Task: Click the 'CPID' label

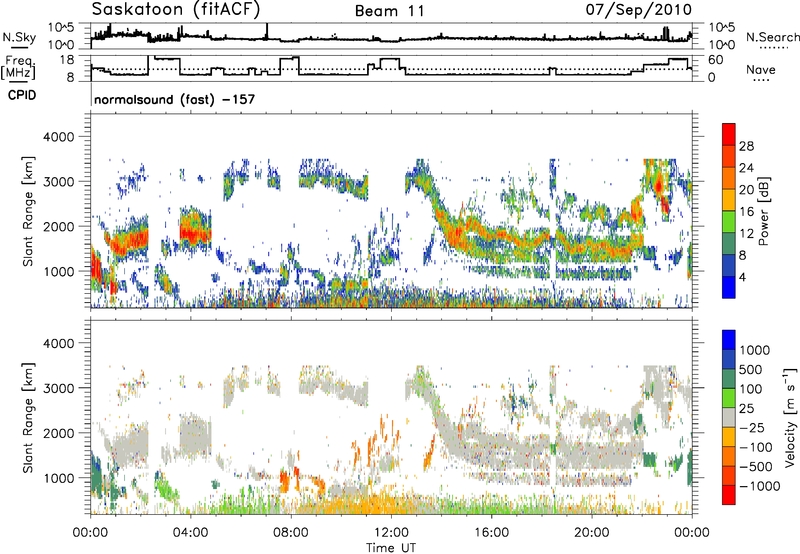Action: coord(22,95)
